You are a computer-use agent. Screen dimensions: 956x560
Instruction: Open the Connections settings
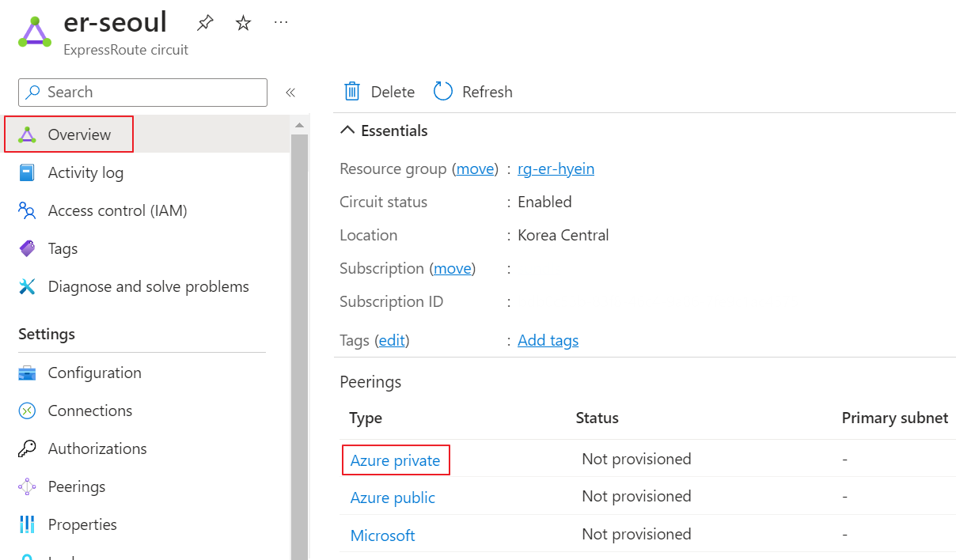point(90,411)
